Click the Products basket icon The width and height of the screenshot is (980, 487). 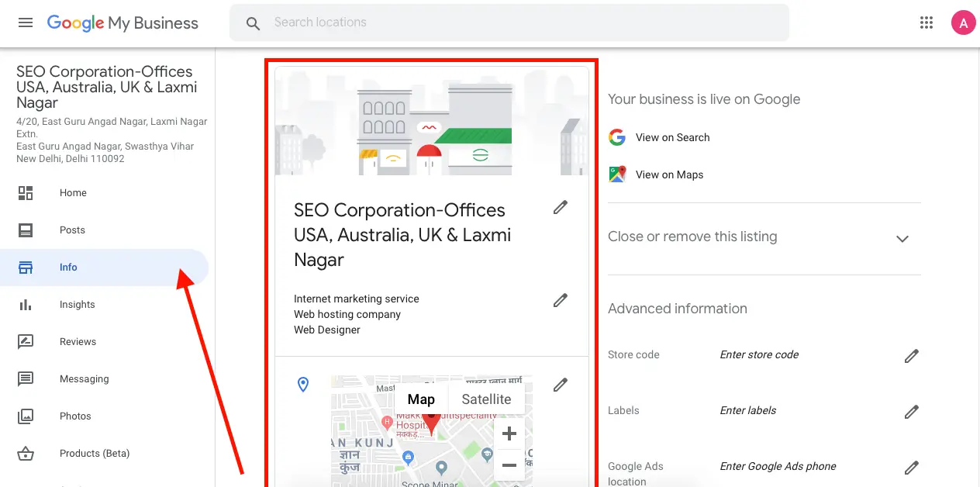(26, 454)
